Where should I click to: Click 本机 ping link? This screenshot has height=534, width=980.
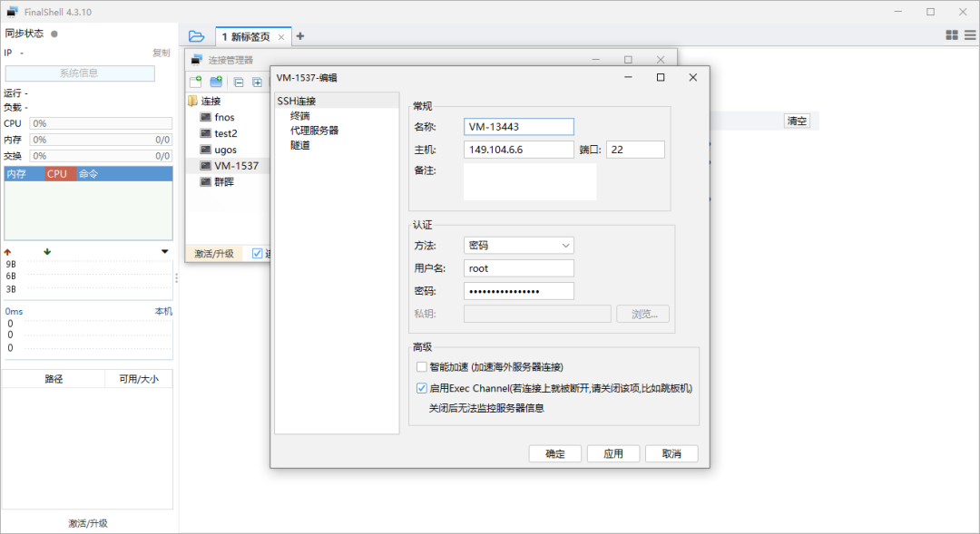pyautogui.click(x=163, y=311)
